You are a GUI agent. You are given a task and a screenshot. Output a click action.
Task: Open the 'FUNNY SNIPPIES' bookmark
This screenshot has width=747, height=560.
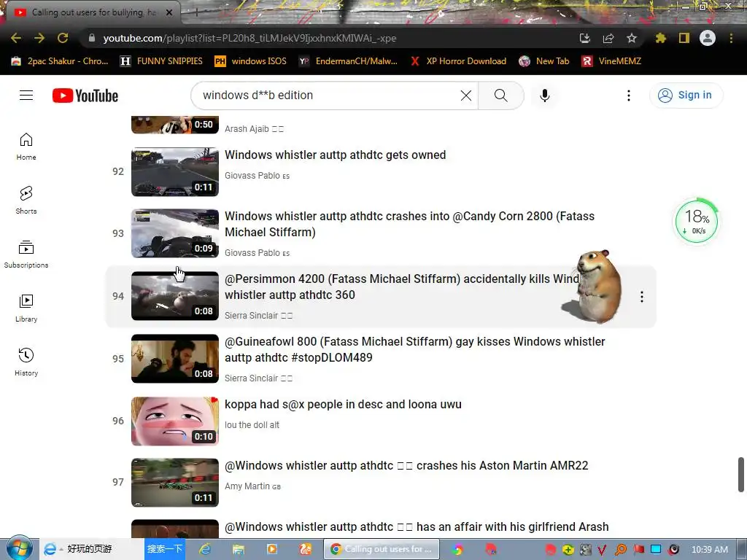click(x=161, y=61)
